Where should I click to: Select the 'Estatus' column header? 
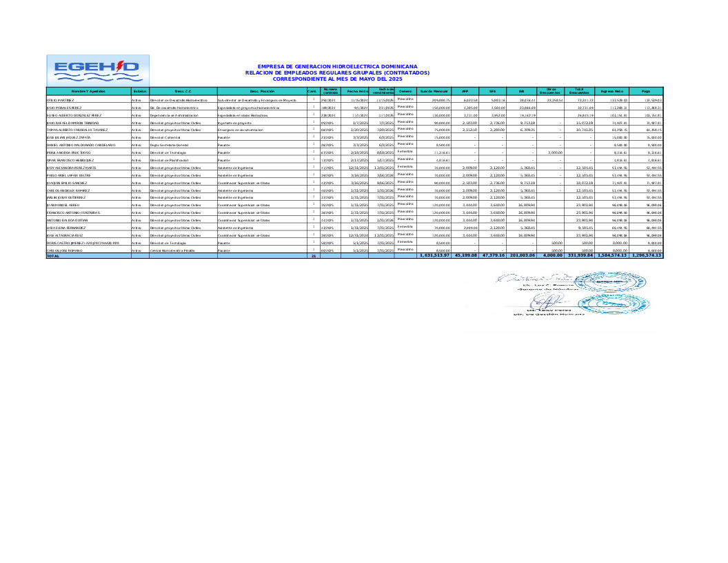tap(140, 91)
